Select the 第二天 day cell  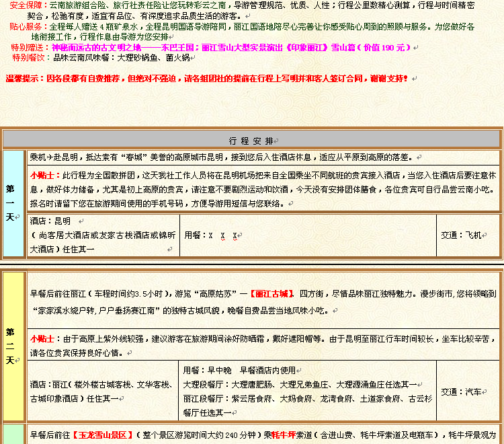tap(13, 346)
